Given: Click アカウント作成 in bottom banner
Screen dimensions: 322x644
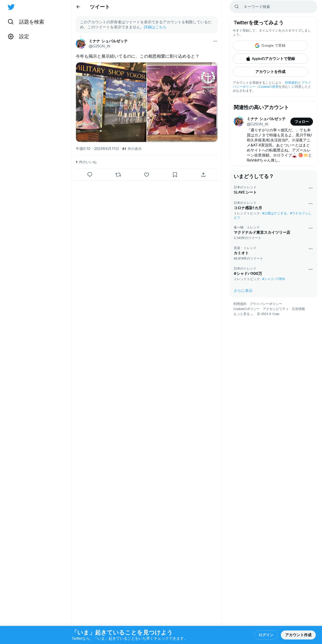Looking at the screenshot, I should [298, 635].
